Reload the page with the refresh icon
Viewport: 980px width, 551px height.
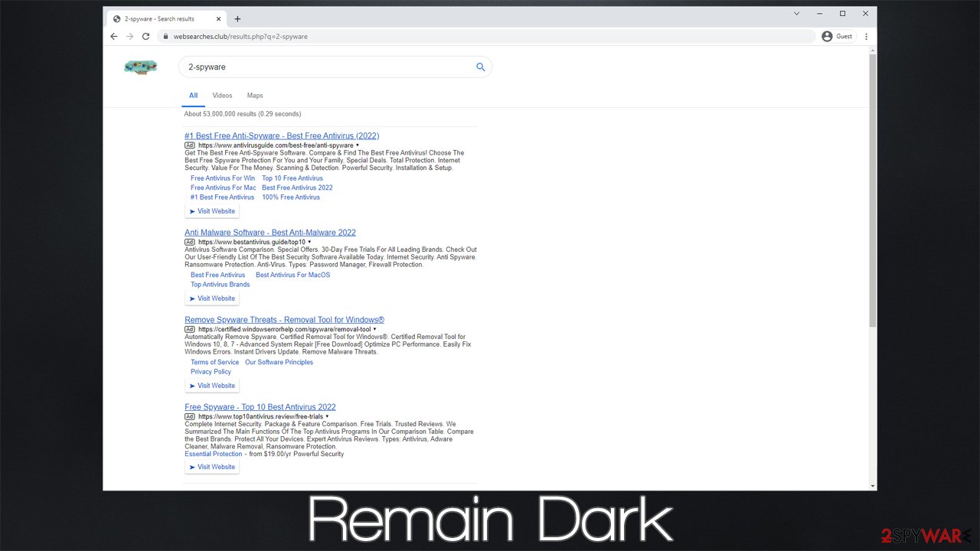coord(145,36)
